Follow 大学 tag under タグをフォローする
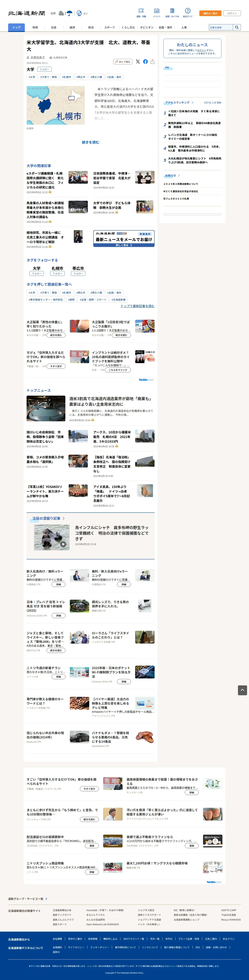Screen dimensions: 249x980 click(37, 274)
